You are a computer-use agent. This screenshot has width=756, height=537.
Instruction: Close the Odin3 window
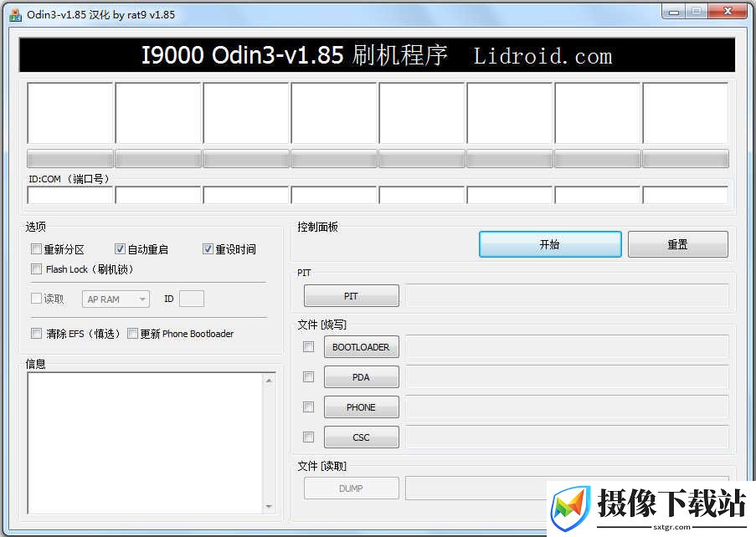point(728,12)
